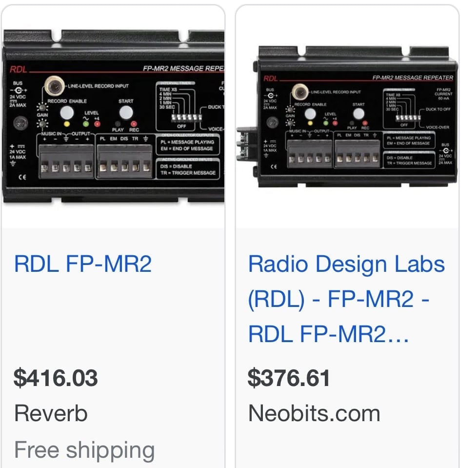Click FP-MR2 MESSAGE REPEATER text in Neobits photo
Image resolution: width=476 pixels, height=468 pixels.
coord(413,78)
